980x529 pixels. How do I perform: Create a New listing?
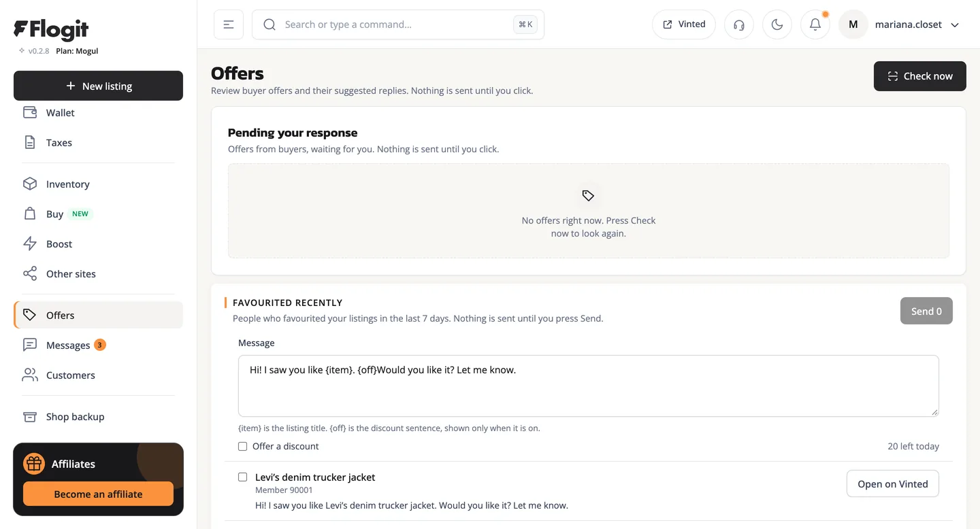[x=98, y=86]
